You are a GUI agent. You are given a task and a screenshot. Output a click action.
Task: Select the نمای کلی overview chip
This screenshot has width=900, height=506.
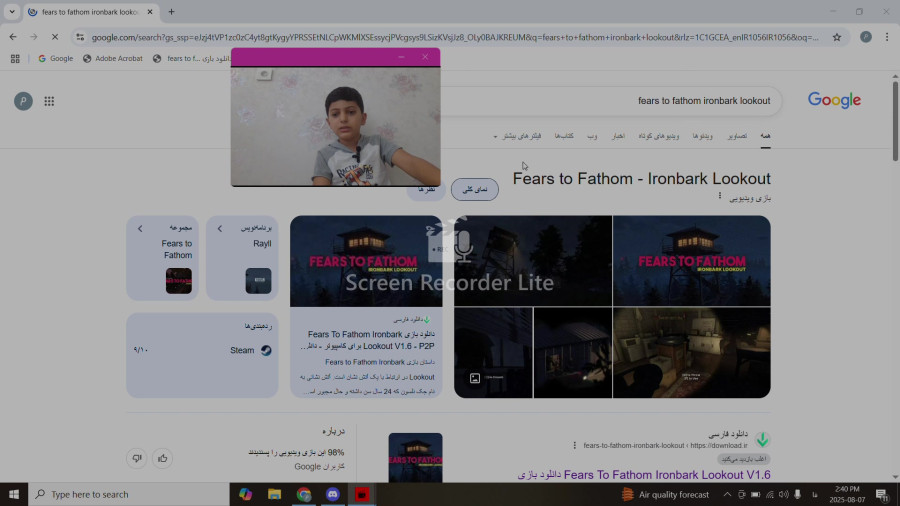click(475, 189)
